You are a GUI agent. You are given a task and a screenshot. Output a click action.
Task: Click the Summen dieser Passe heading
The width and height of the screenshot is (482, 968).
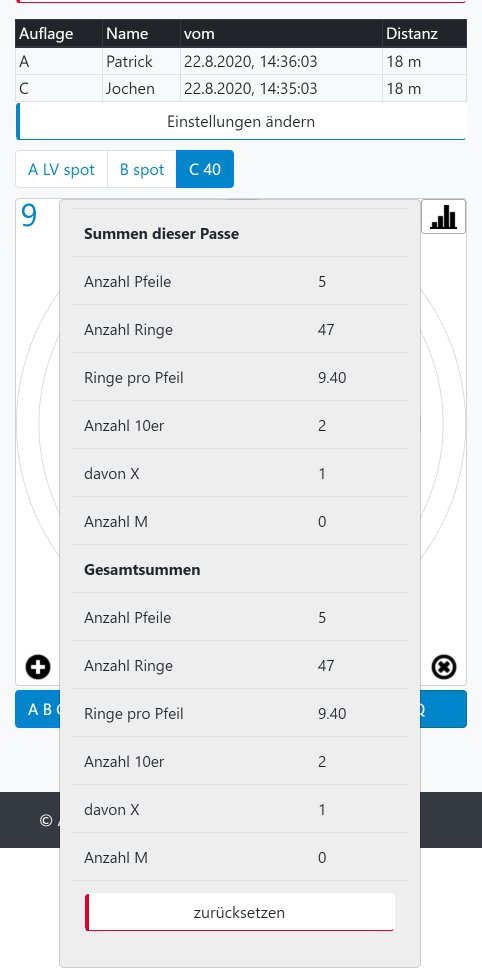[x=161, y=234]
